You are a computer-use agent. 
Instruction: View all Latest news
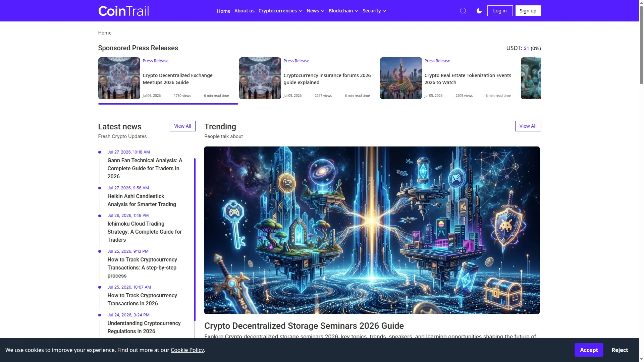tap(182, 126)
